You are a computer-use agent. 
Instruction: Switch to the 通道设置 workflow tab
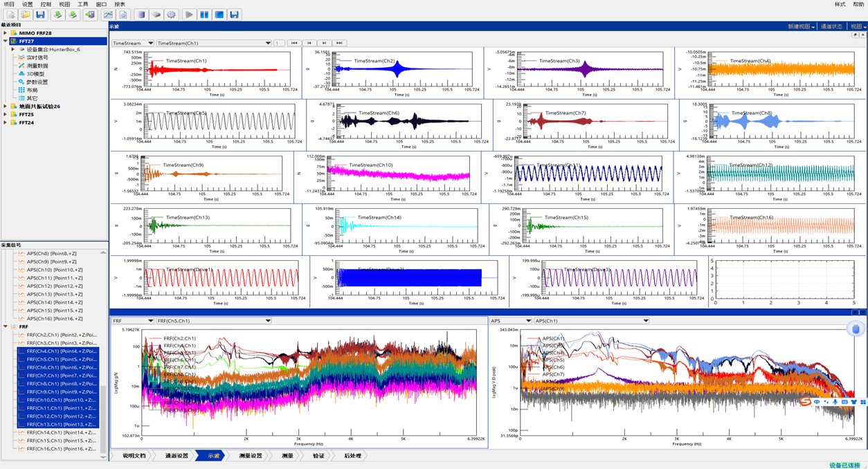(x=177, y=456)
